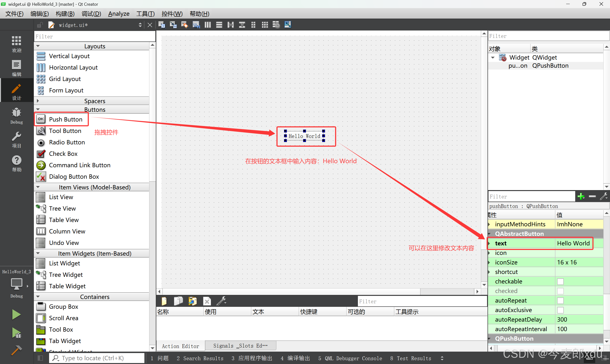Collapse the Widget tree node
610x364 pixels.
click(493, 58)
